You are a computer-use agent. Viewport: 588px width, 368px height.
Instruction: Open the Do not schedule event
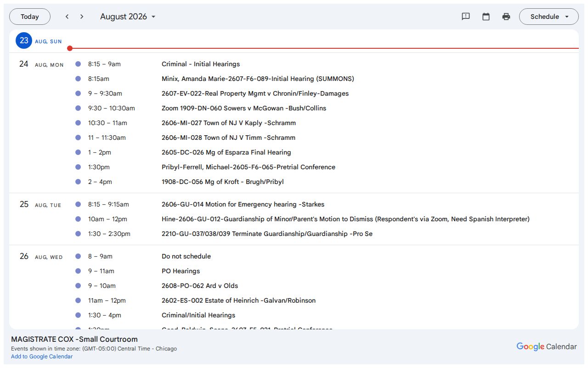click(x=186, y=256)
